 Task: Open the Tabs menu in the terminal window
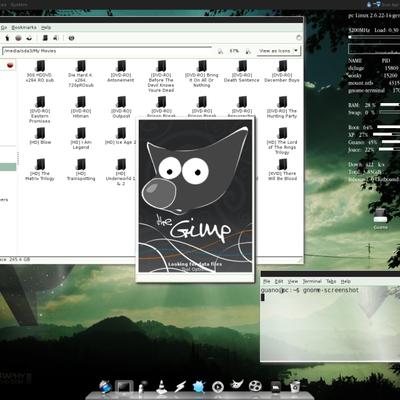[331, 281]
